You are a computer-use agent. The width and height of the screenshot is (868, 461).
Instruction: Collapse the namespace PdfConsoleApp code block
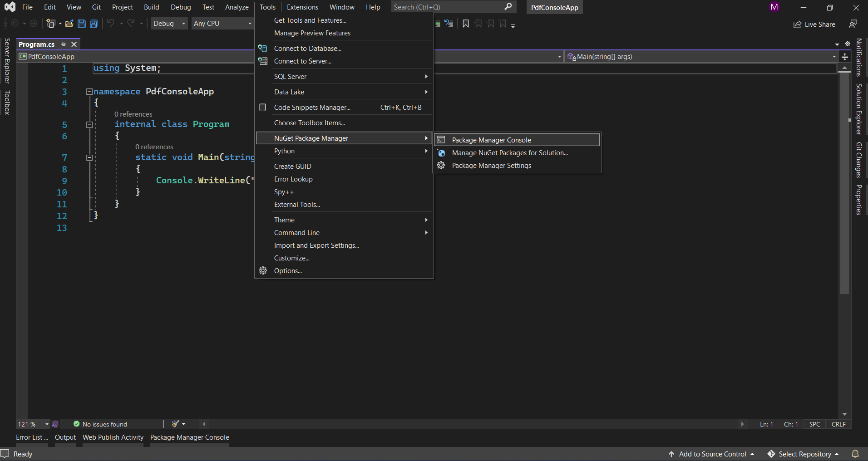(89, 92)
